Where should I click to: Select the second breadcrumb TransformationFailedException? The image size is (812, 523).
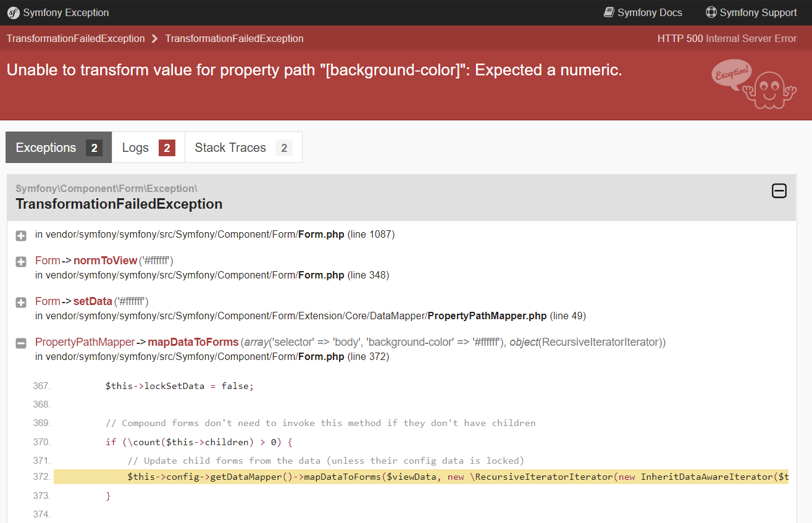(x=234, y=38)
